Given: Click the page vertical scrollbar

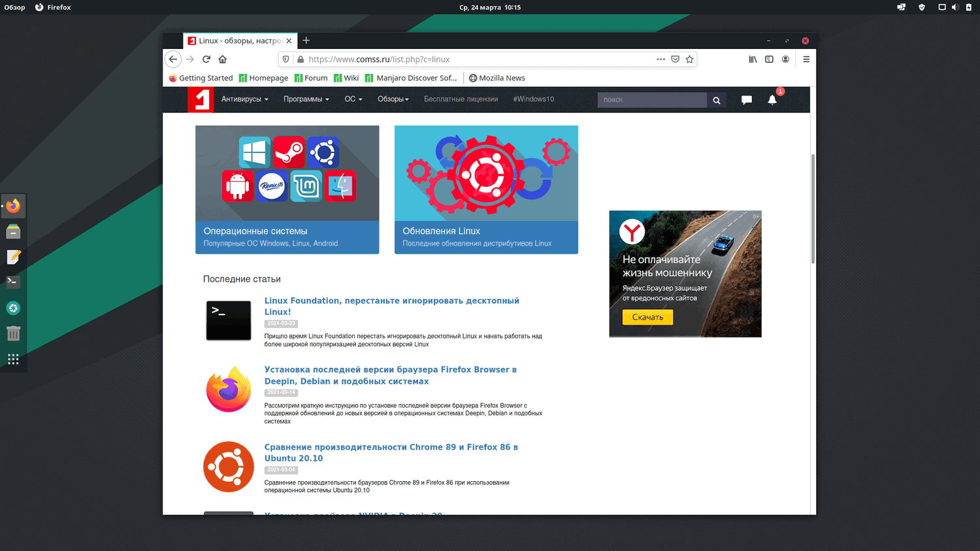Looking at the screenshot, I should pyautogui.click(x=813, y=209).
